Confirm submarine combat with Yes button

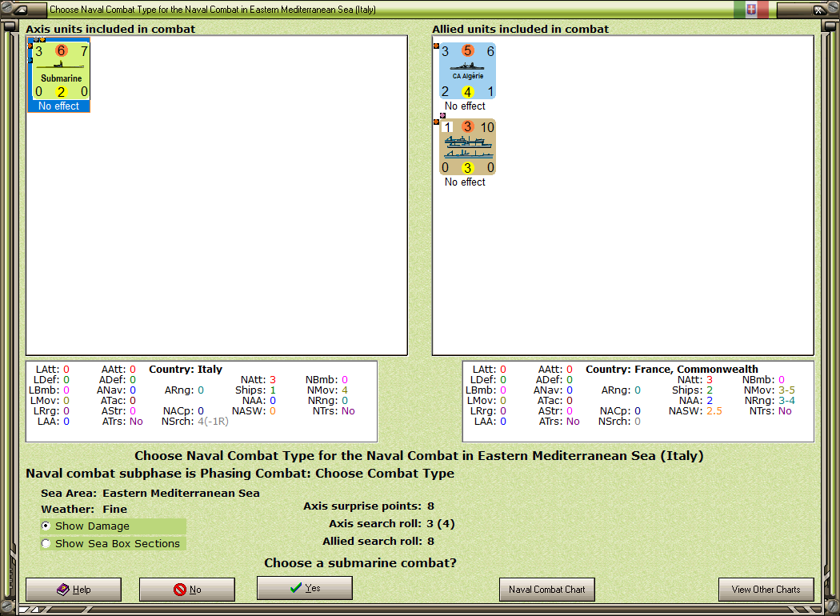click(305, 588)
